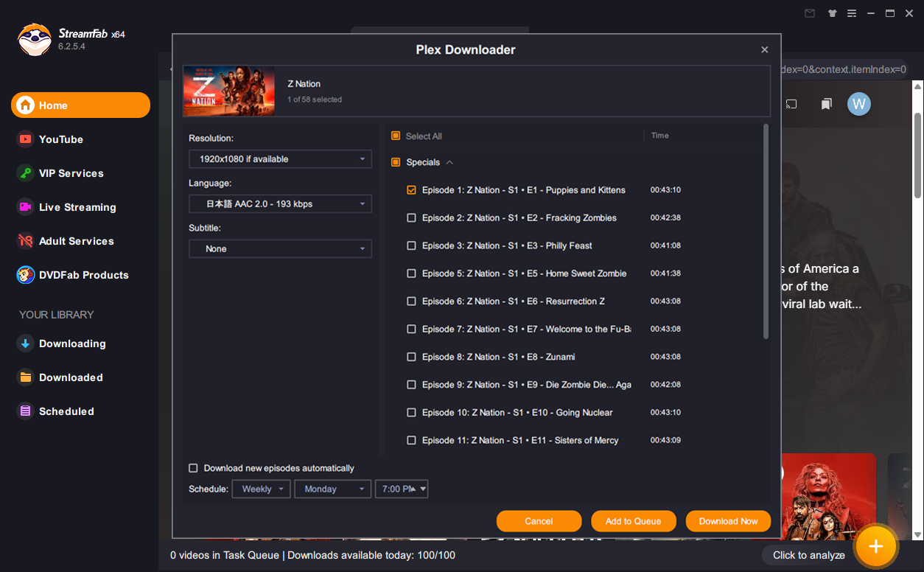
Task: Open DVDFab Products via its mascot icon
Action: (26, 275)
